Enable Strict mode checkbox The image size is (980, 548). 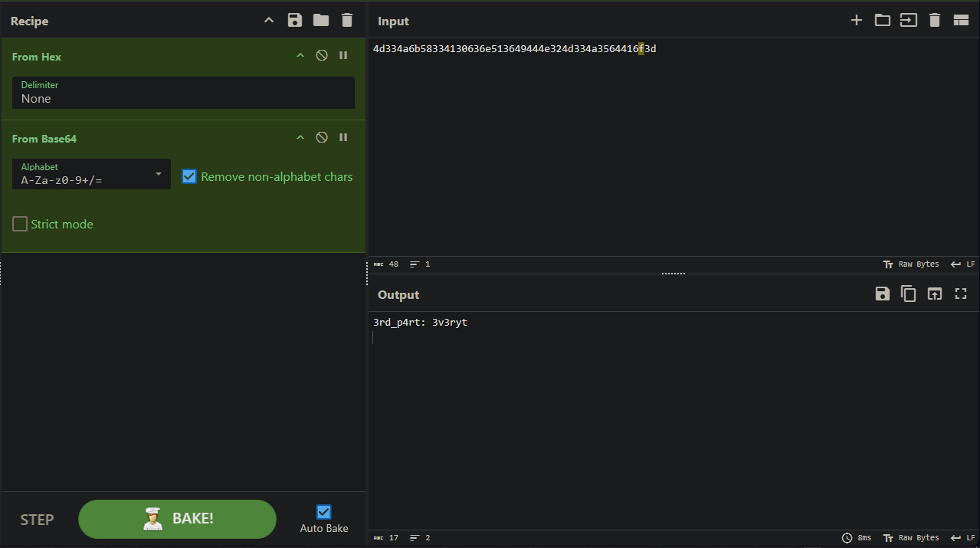tap(20, 224)
